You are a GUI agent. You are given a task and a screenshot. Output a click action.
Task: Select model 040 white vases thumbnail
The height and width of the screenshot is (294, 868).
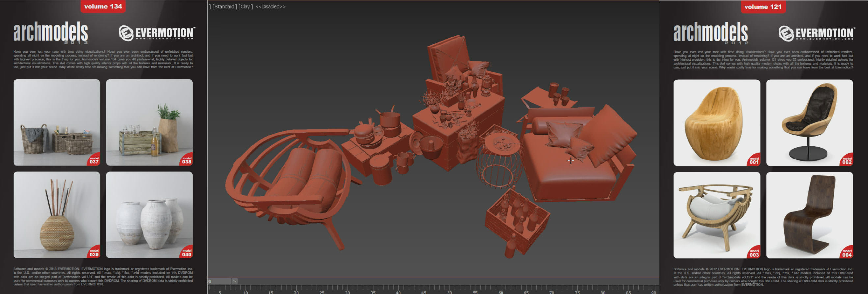149,215
